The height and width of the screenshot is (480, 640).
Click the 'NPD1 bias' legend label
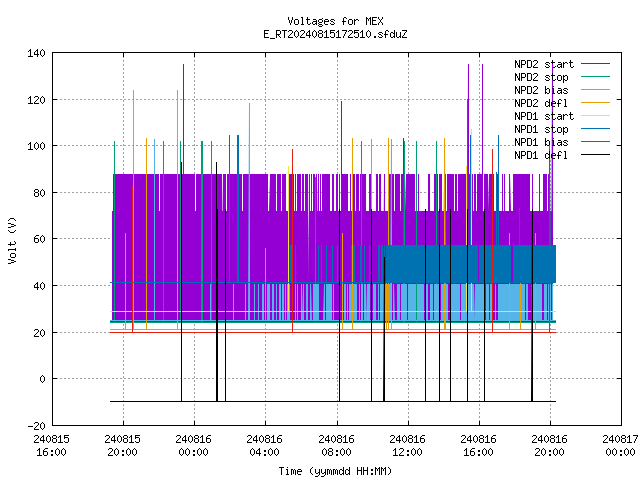pos(541,142)
